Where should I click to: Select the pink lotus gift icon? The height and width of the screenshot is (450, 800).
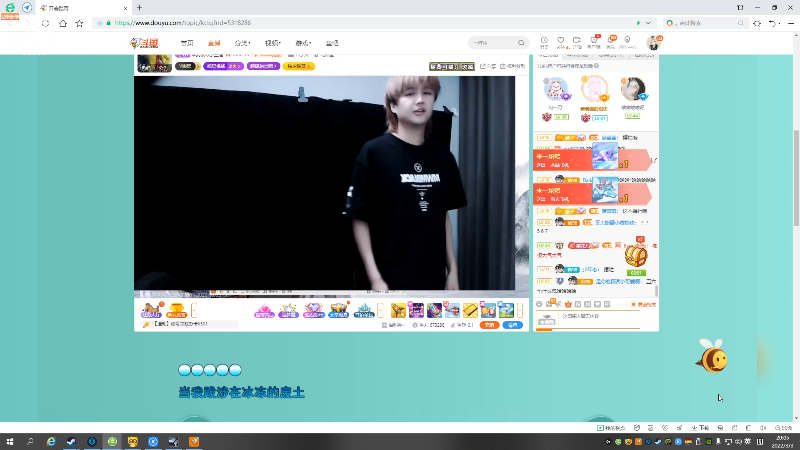coord(264,310)
